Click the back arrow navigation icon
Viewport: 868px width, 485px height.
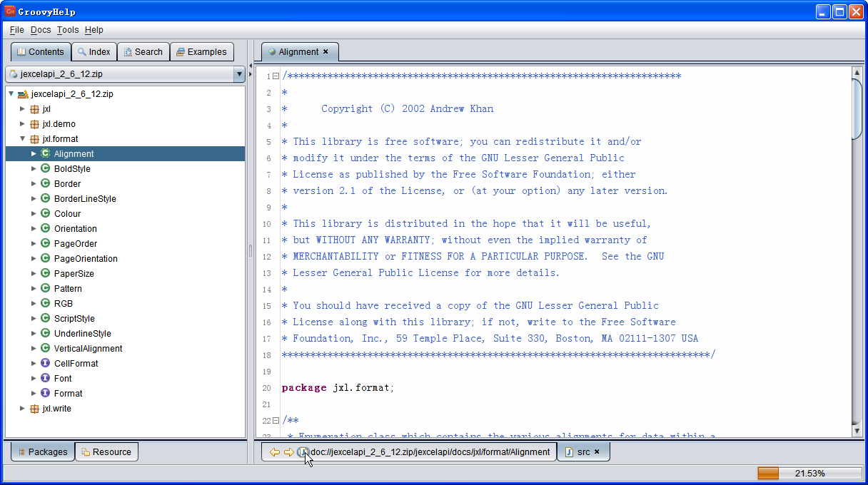click(x=274, y=452)
